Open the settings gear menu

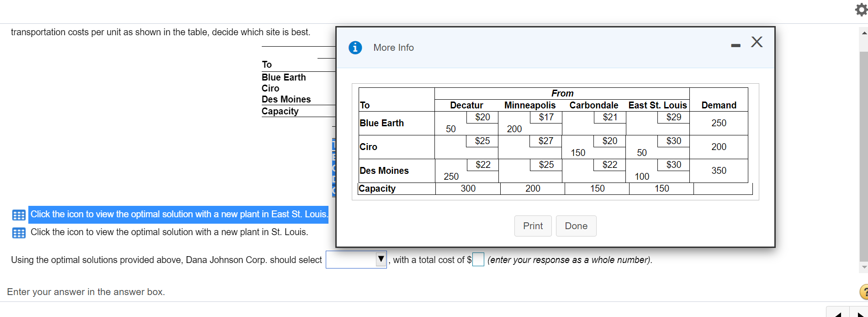point(861,9)
